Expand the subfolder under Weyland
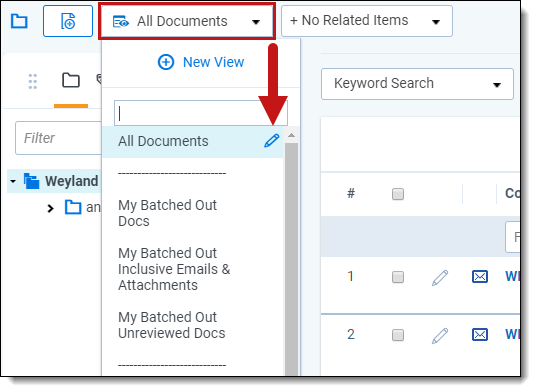This screenshot has height=392, width=536. (50, 208)
